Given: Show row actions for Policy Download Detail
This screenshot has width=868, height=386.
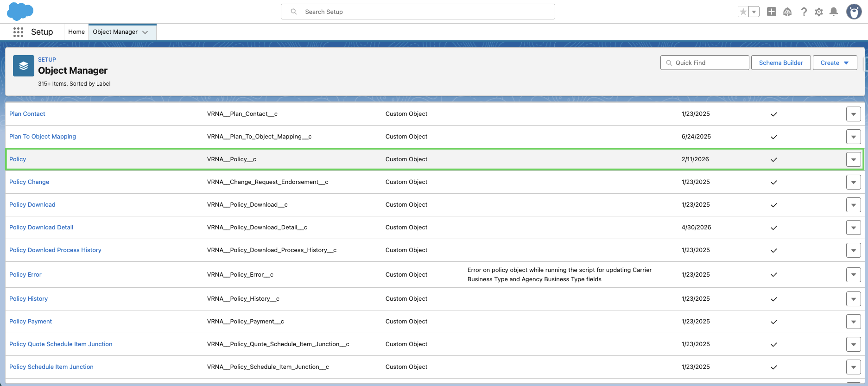Looking at the screenshot, I should [854, 228].
